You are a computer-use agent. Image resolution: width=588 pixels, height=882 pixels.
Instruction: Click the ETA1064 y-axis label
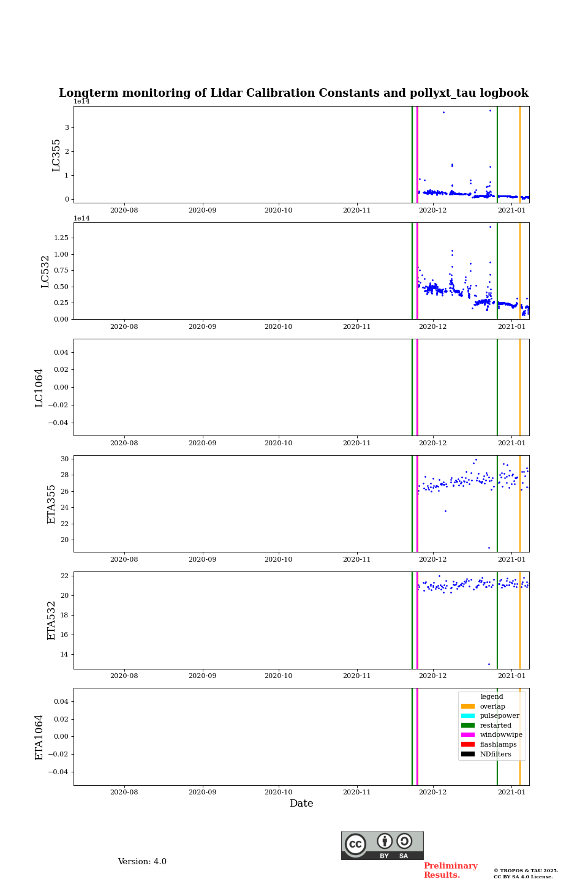point(39,737)
